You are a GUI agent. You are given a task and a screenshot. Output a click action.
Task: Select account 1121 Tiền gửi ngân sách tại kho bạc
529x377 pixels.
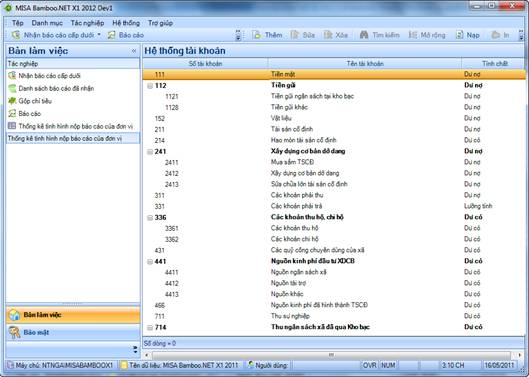[x=334, y=97]
